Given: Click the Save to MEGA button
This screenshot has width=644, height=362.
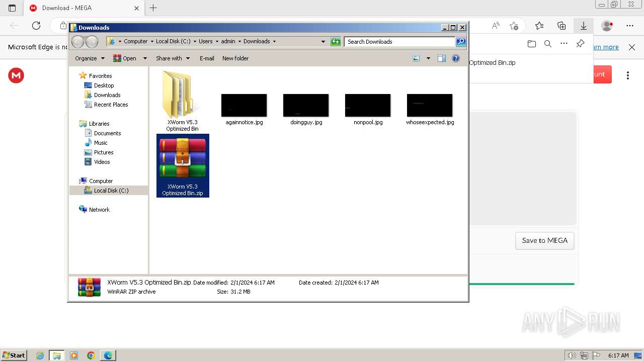Looking at the screenshot, I should pos(545,240).
